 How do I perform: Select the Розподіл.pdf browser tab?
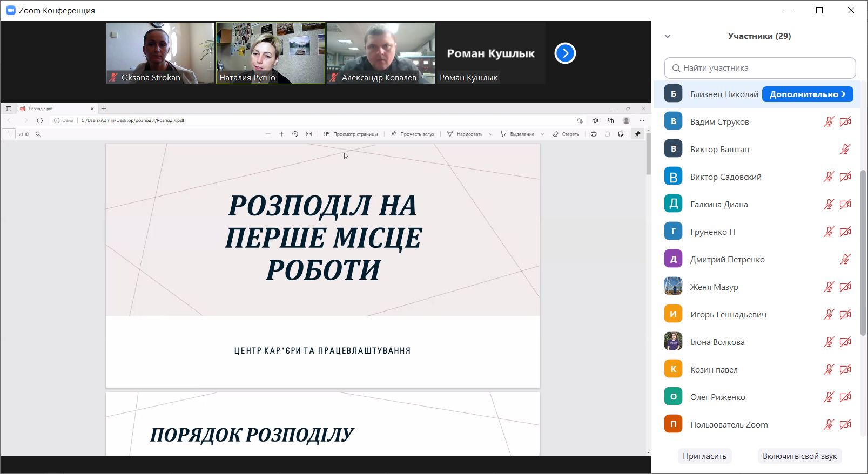(54, 109)
